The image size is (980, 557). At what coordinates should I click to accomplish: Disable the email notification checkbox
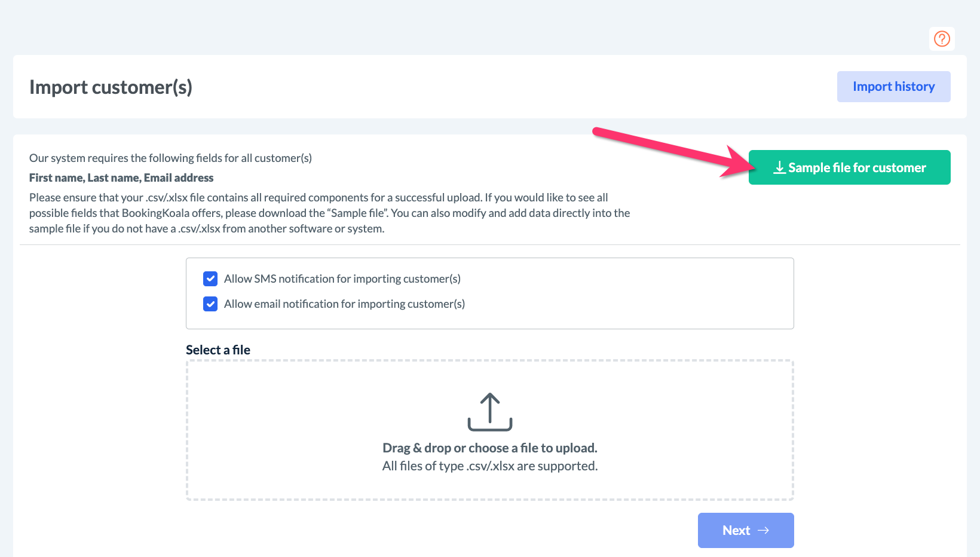pyautogui.click(x=210, y=304)
